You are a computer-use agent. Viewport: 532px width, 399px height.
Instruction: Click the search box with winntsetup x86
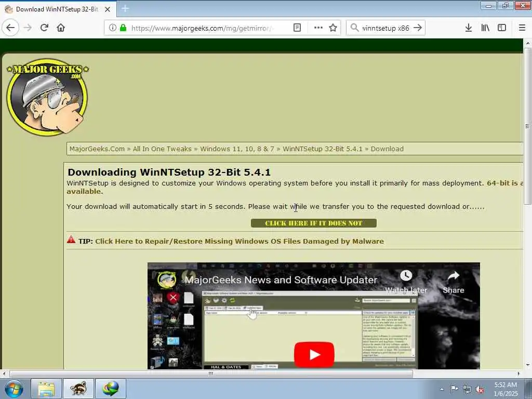tap(385, 28)
